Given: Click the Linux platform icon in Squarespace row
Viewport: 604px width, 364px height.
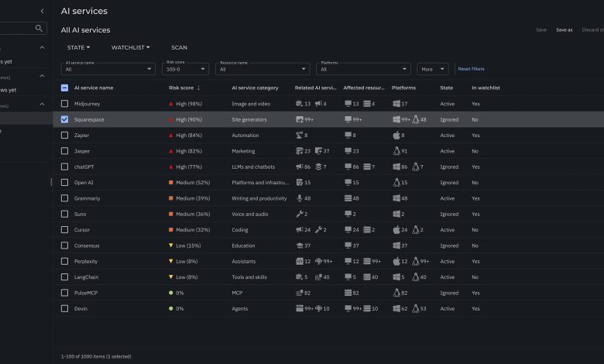Looking at the screenshot, I should 416,119.
